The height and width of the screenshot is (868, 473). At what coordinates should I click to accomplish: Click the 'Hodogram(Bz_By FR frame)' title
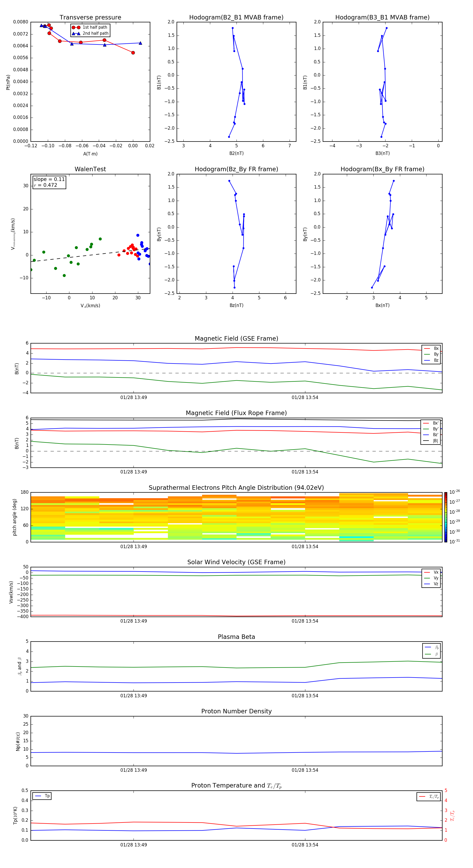coord(236,169)
